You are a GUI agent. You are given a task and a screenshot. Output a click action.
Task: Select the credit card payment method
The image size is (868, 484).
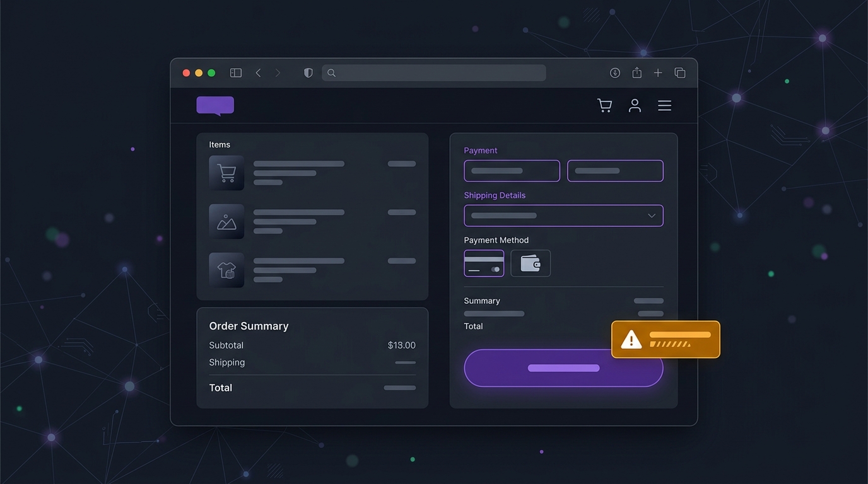coord(484,263)
